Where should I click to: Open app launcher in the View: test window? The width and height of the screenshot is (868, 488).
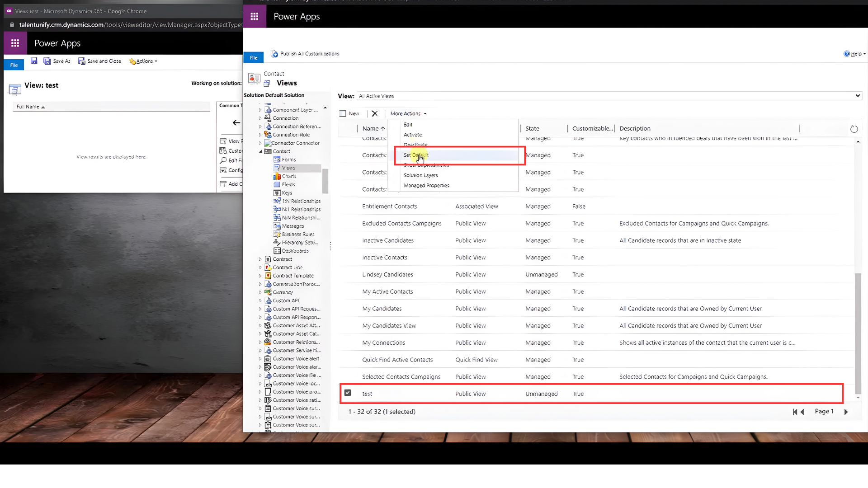coord(15,43)
